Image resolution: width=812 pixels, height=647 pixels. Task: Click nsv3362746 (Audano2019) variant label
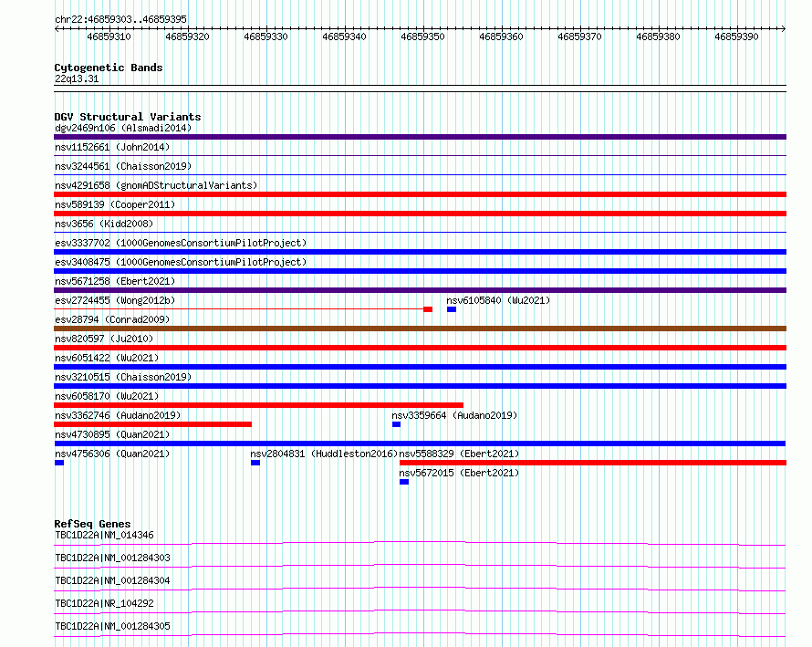(118, 415)
